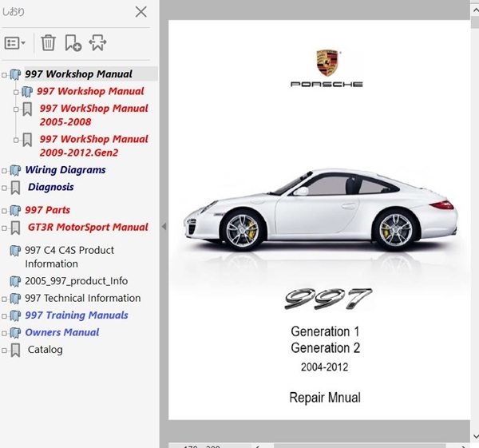Delete selected bookmark with trash icon
The image size is (479, 448).
point(48,43)
